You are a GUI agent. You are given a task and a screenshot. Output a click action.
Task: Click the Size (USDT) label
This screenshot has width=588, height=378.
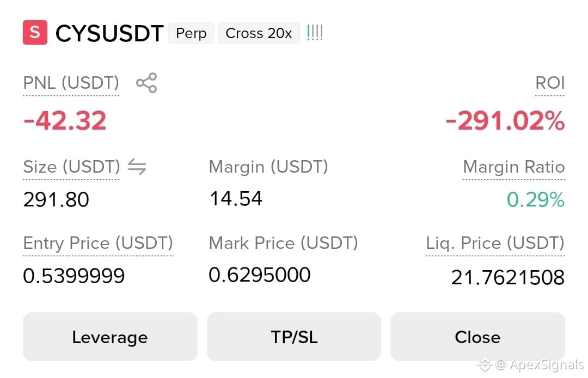72,167
